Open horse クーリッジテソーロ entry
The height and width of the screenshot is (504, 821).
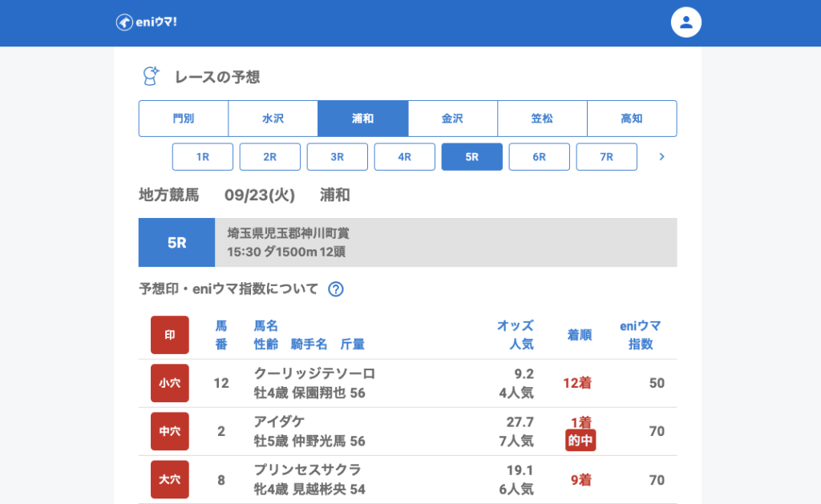314,373
